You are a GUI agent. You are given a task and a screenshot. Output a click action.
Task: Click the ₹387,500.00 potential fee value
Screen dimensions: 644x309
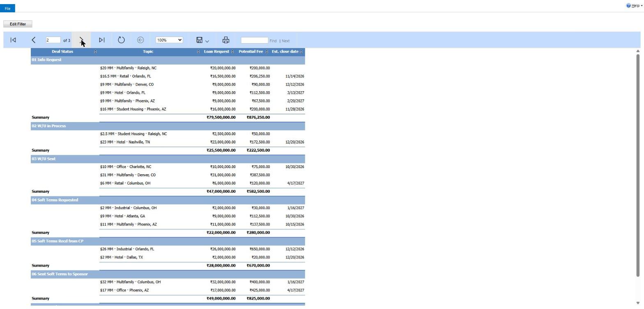(260, 175)
